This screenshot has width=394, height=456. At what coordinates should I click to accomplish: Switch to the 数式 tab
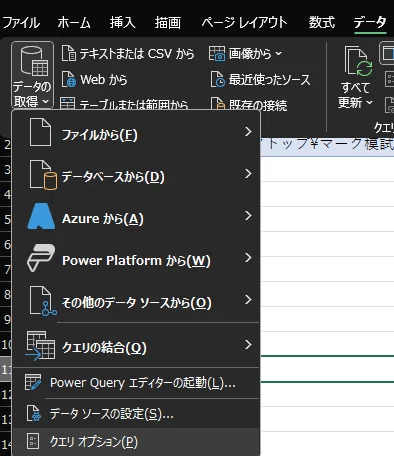click(x=322, y=23)
